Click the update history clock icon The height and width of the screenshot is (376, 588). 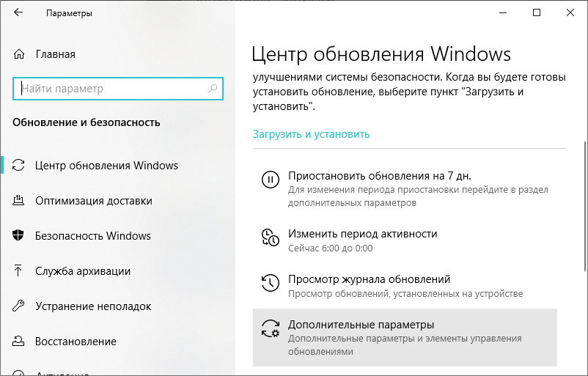270,283
